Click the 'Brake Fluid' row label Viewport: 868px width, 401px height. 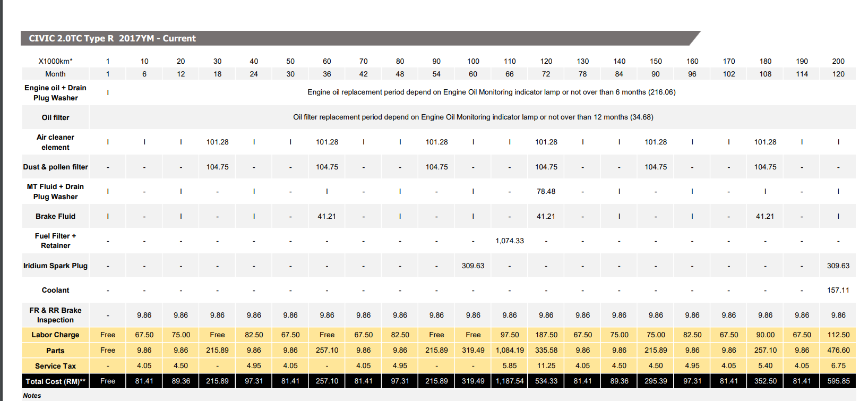click(55, 216)
